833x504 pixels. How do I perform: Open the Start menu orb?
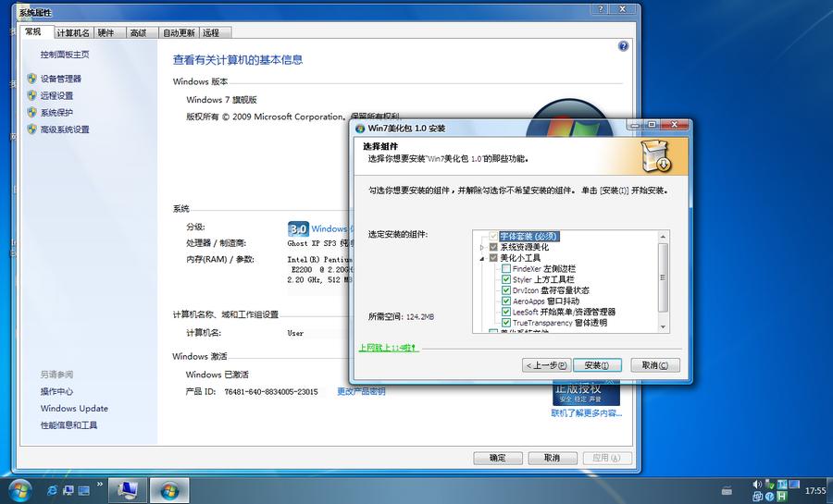pyautogui.click(x=19, y=490)
